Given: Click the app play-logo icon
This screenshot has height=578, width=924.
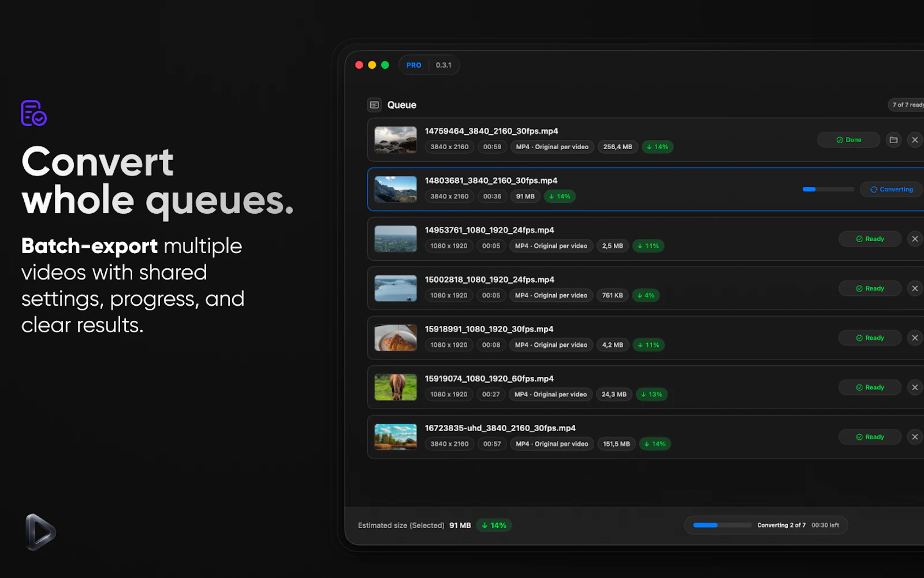Looking at the screenshot, I should (40, 532).
